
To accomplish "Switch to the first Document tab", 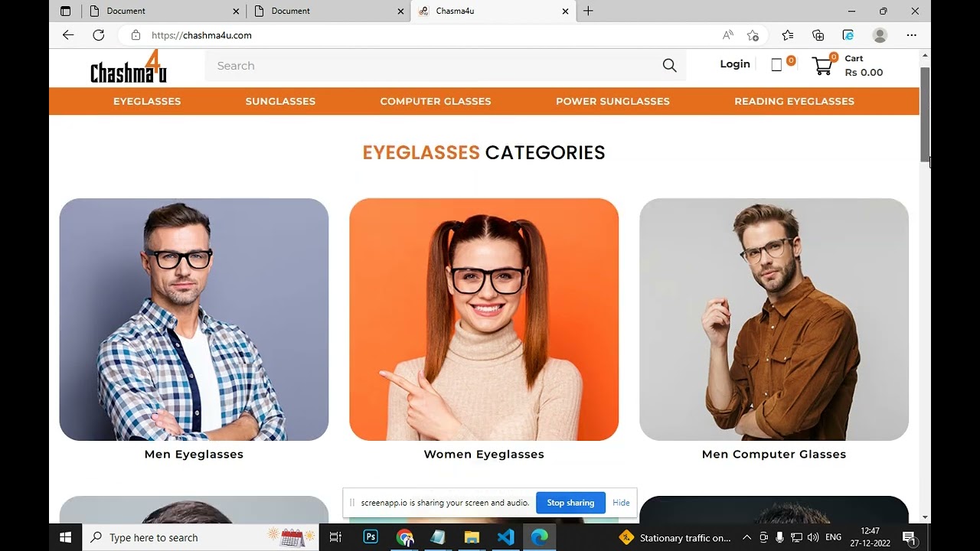I will (162, 11).
